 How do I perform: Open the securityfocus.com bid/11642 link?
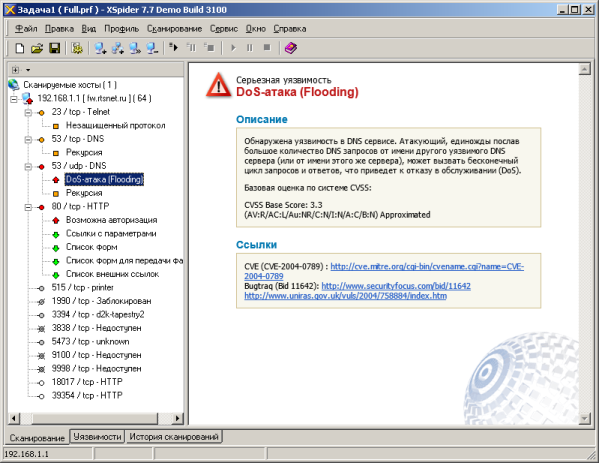click(x=396, y=286)
